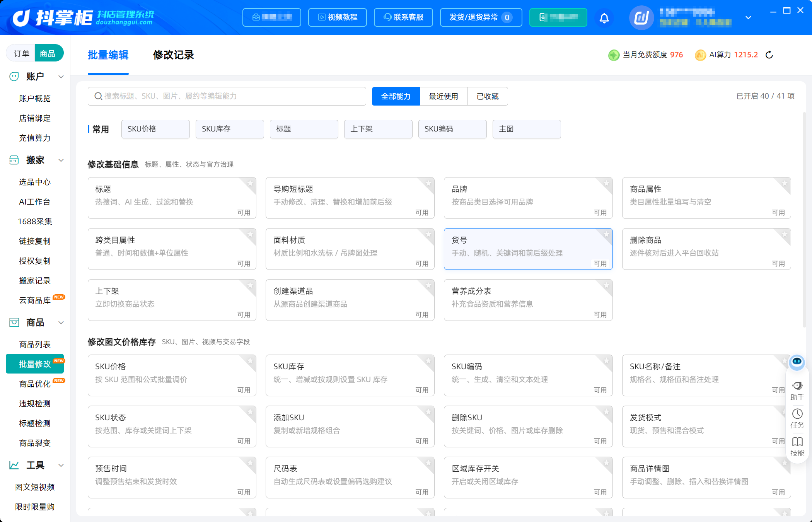812x522 pixels.
Task: Open the 助手 assistant icon
Action: point(797,391)
